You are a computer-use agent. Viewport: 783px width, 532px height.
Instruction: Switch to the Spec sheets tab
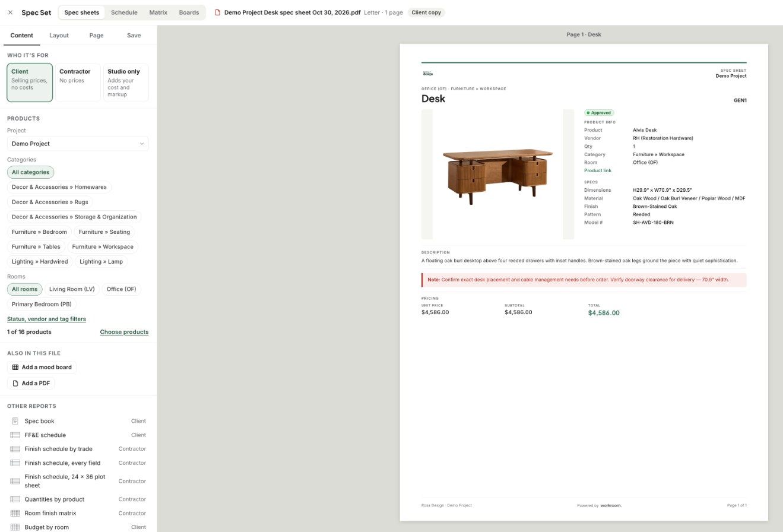tap(82, 12)
